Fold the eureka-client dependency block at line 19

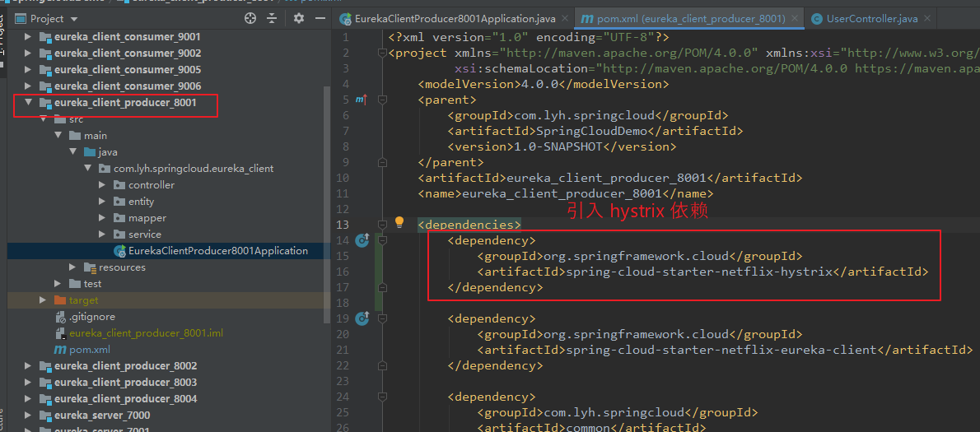point(382,318)
